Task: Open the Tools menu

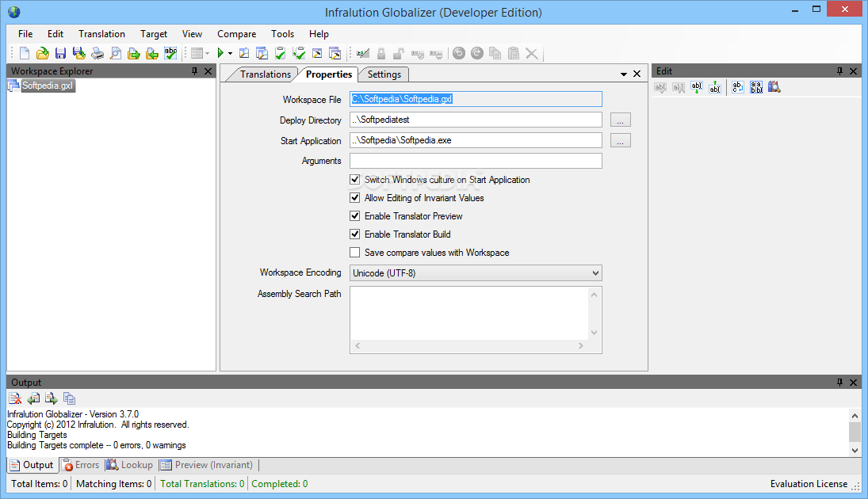Action: point(282,34)
